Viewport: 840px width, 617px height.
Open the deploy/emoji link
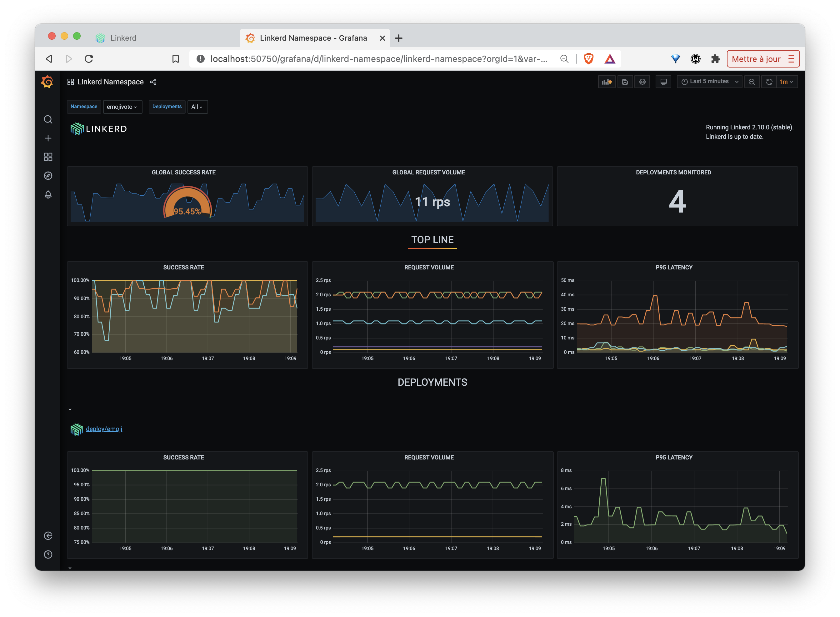tap(104, 429)
